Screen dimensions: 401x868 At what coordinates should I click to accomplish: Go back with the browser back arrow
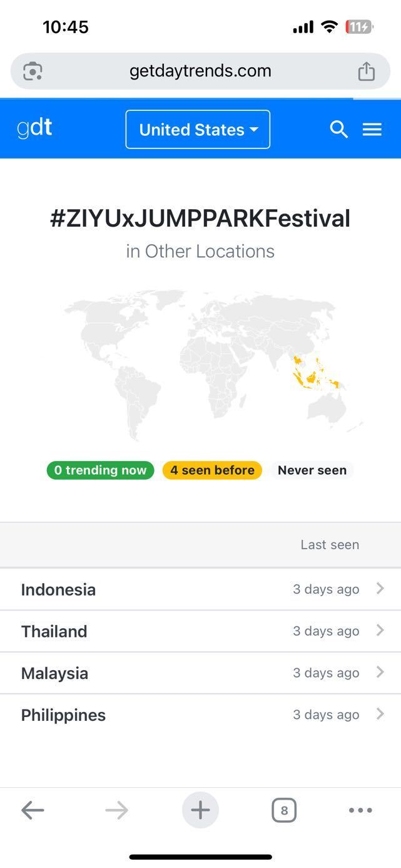pyautogui.click(x=33, y=810)
